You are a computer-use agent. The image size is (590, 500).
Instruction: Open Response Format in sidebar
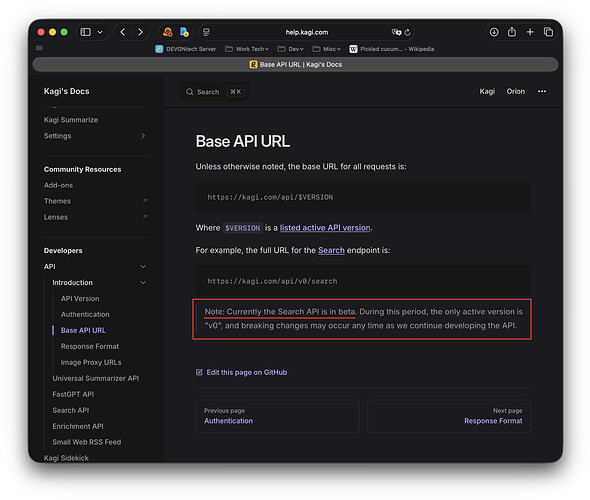[x=90, y=346]
